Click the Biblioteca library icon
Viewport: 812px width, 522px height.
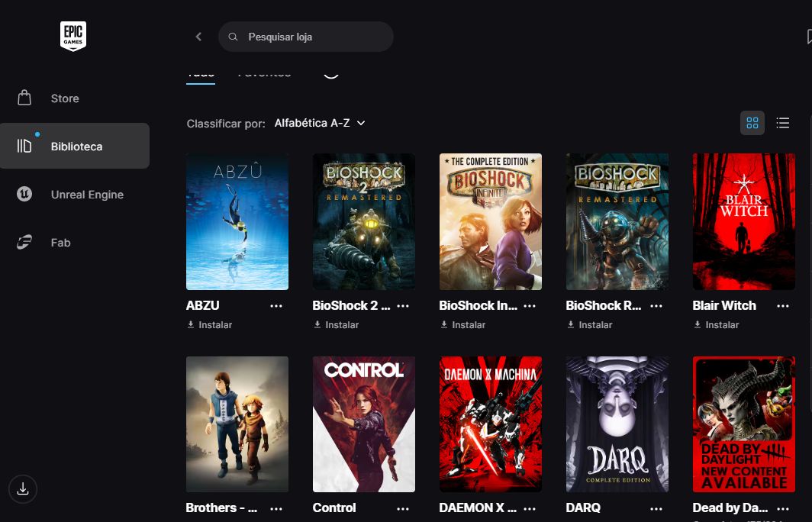pos(24,146)
